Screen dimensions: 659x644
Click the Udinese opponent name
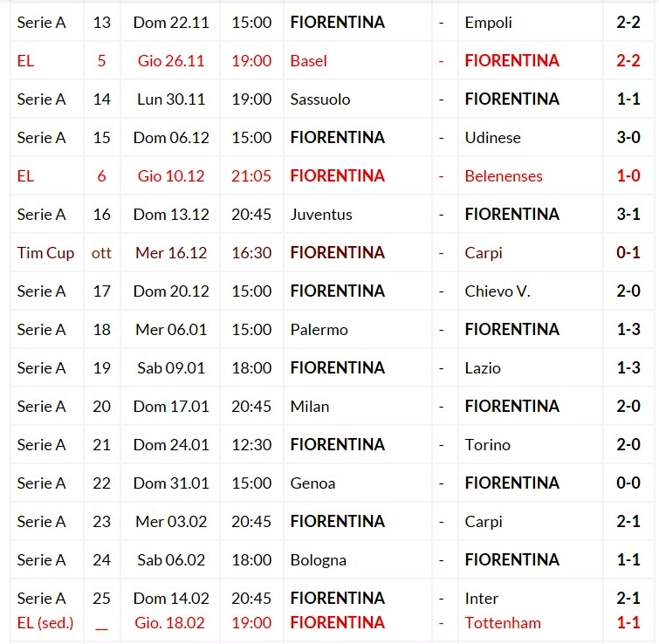click(492, 138)
